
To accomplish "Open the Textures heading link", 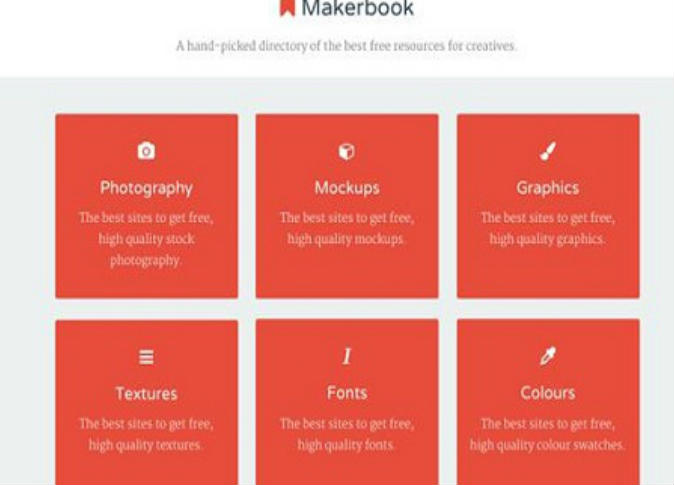I will coord(146,393).
